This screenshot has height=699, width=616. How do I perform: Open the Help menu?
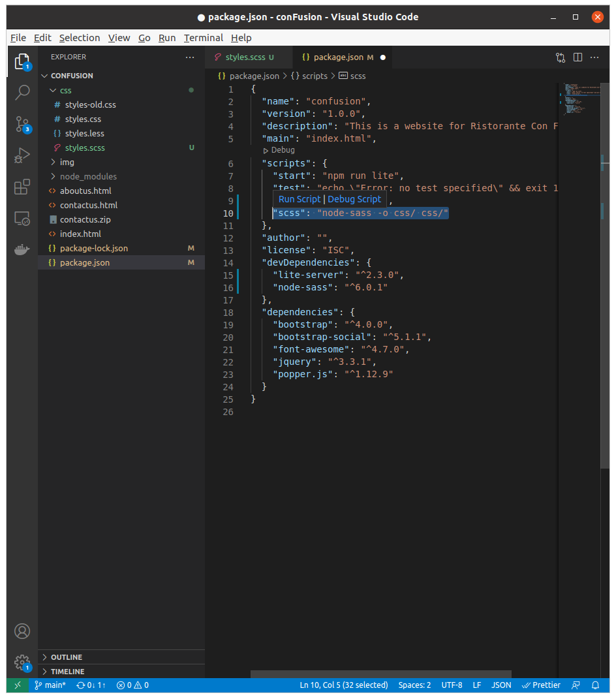pos(241,38)
